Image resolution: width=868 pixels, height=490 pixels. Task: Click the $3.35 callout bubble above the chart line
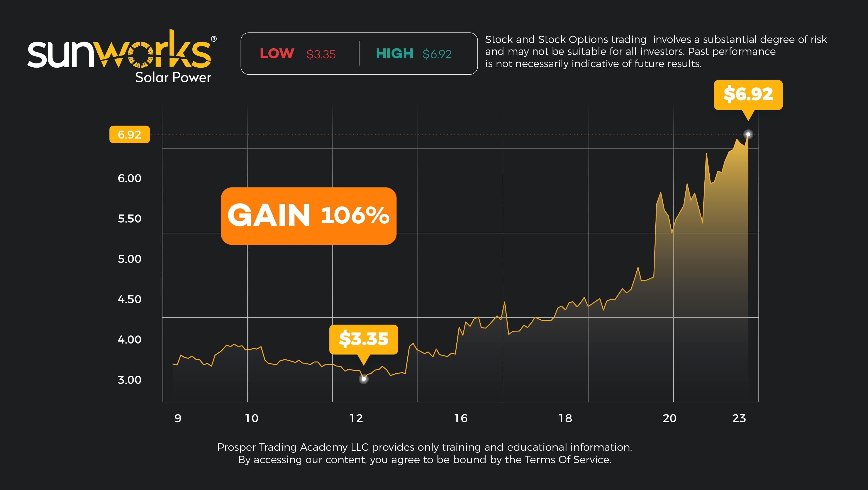pos(364,339)
